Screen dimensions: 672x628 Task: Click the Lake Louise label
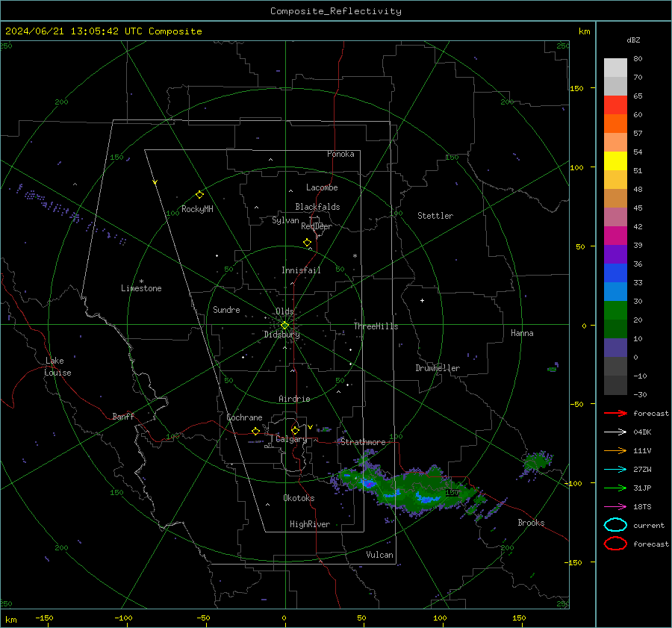(x=57, y=367)
